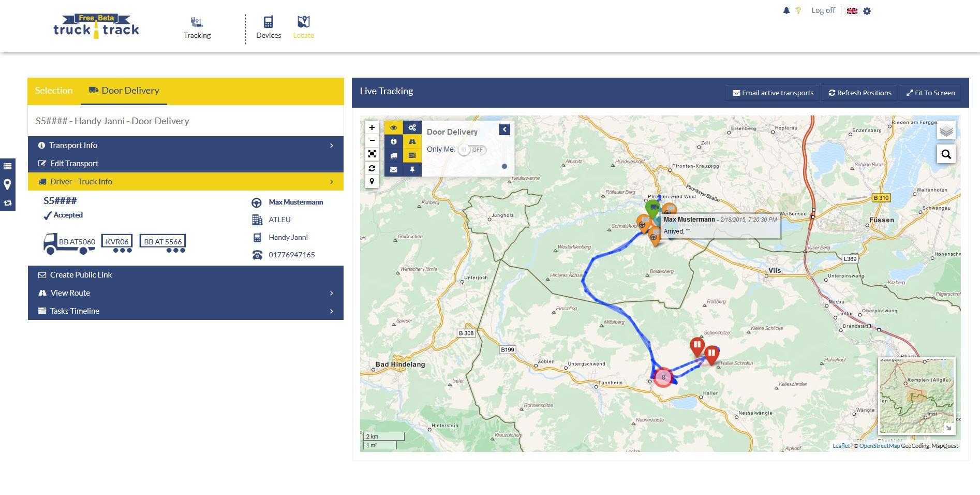Open the Leaflet attribution link
This screenshot has height=495, width=980.
(x=841, y=446)
